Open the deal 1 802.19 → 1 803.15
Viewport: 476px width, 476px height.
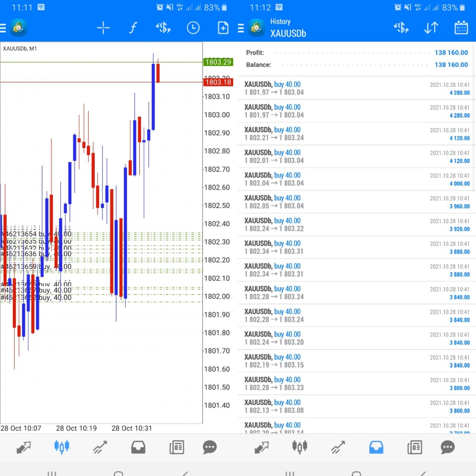point(357,361)
